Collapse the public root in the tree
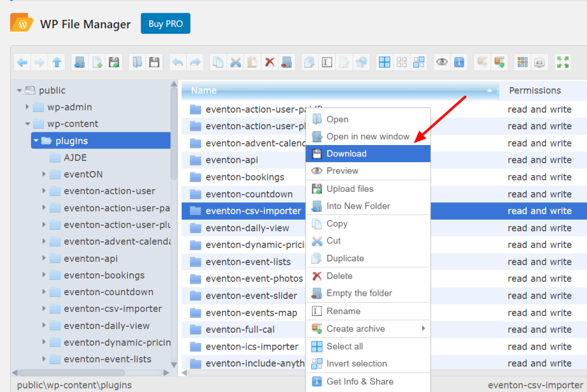Screen dimensions: 587x392 pos(19,91)
